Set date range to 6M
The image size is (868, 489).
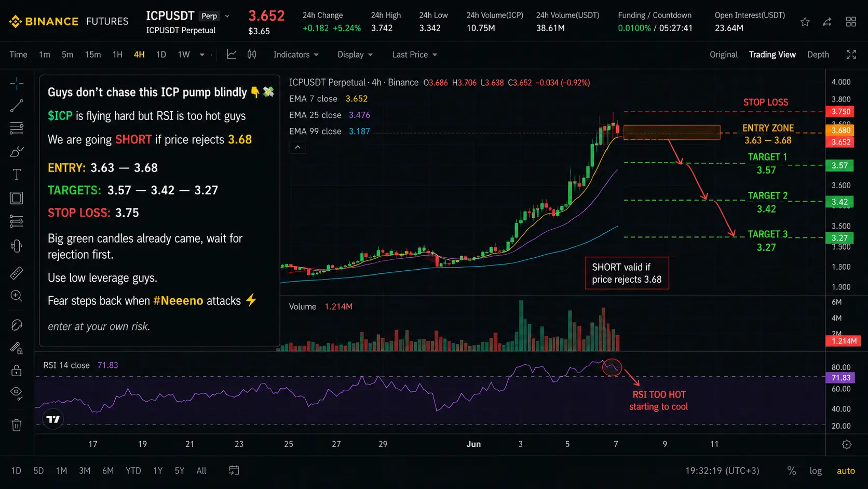(108, 471)
